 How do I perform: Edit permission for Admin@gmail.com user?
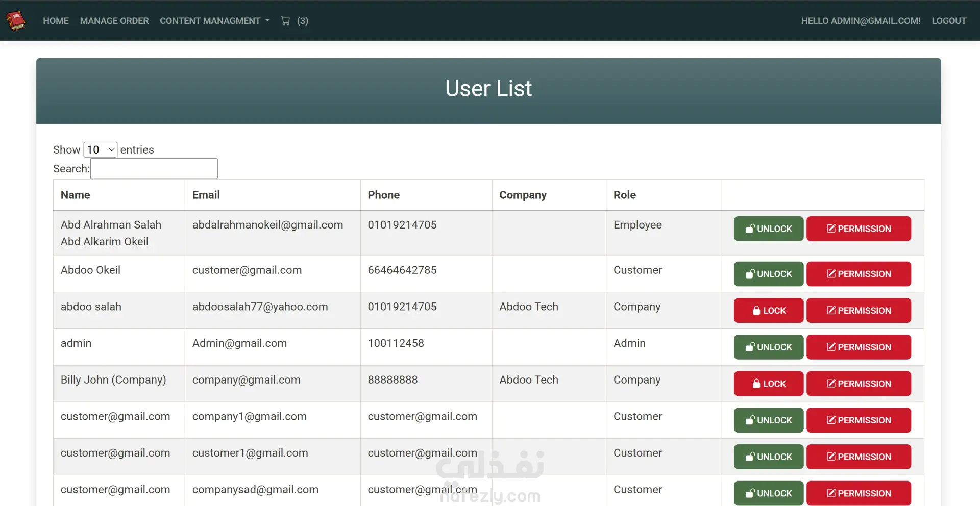(x=859, y=347)
